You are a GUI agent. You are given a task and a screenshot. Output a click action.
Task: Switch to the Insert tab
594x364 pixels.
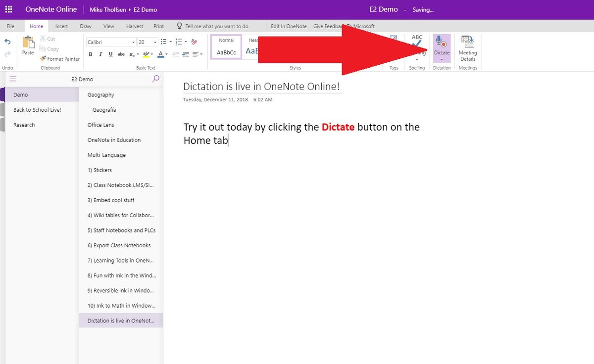point(62,26)
